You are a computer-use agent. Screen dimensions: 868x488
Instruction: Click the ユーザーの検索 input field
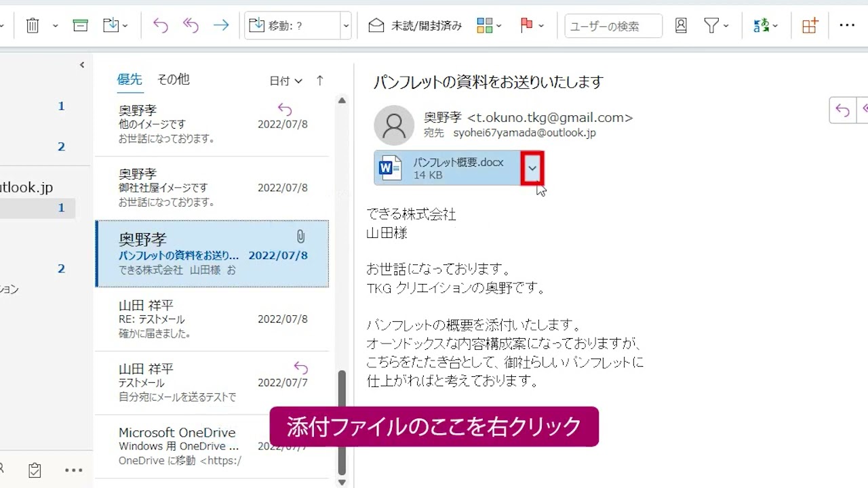614,26
